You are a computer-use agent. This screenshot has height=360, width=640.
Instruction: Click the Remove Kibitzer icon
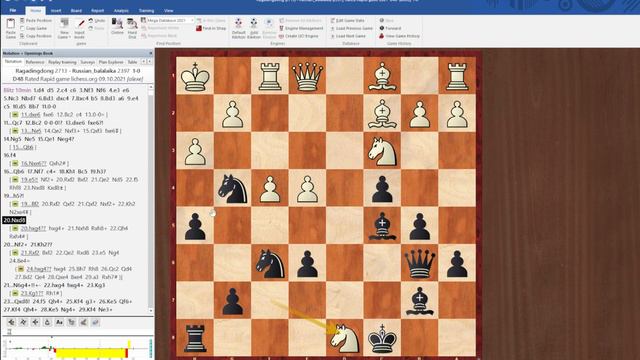click(269, 28)
